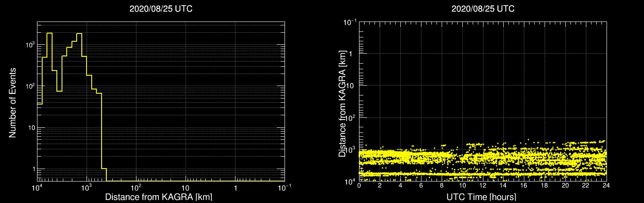This screenshot has height=203, width=644.
Task: Click the 16 tick on UTC Time axis
Action: pyautogui.click(x=524, y=185)
